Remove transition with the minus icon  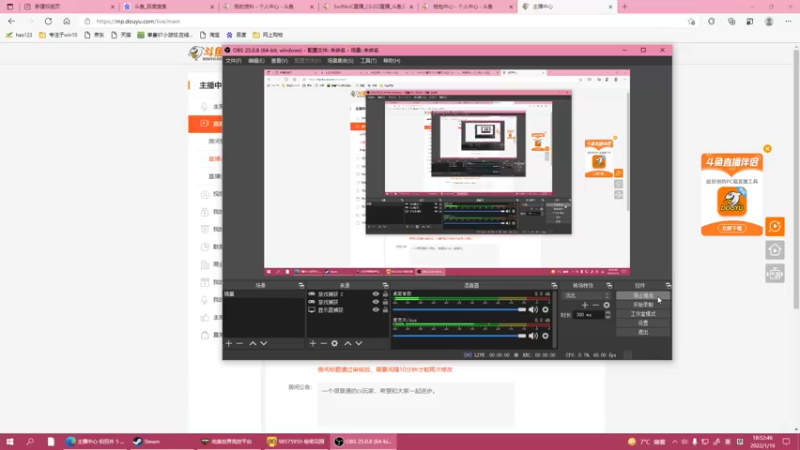click(595, 305)
